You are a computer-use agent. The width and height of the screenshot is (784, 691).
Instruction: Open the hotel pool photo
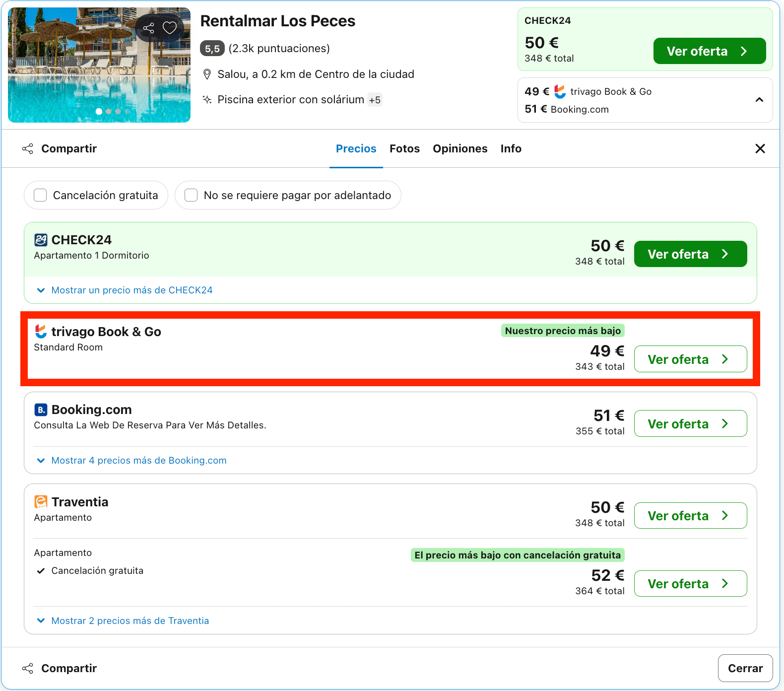99,65
